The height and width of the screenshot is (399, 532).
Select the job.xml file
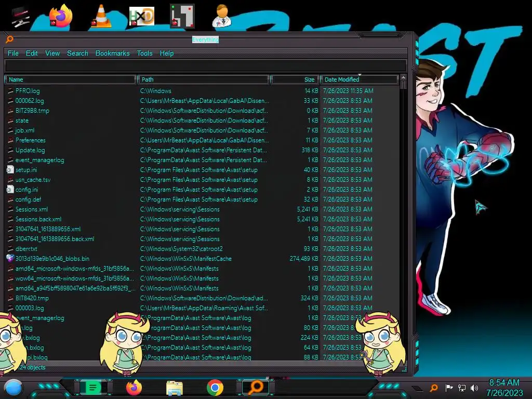tap(25, 130)
